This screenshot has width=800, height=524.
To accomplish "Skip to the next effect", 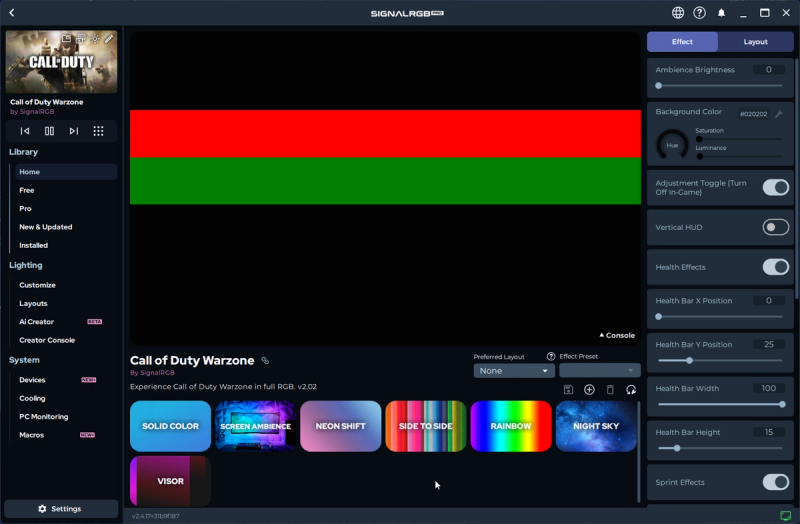I will tap(73, 131).
